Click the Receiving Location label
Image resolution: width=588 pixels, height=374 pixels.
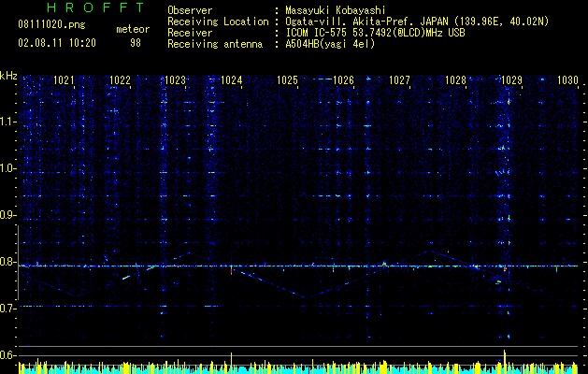218,22
